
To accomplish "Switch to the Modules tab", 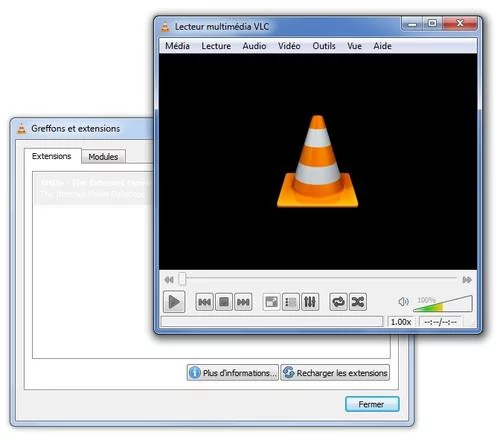I will pyautogui.click(x=103, y=157).
